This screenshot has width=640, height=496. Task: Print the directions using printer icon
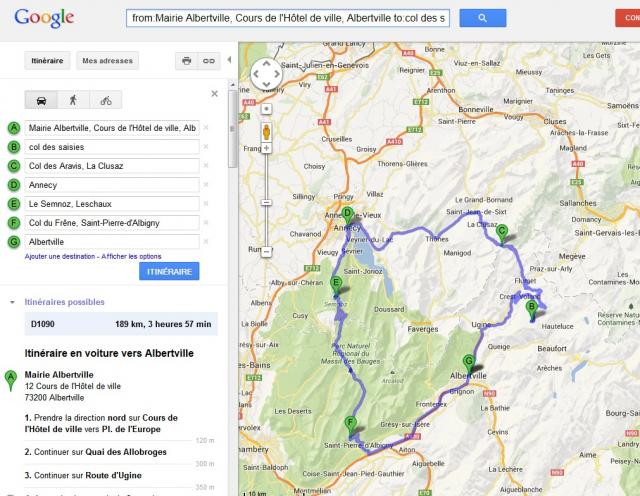coord(187,61)
